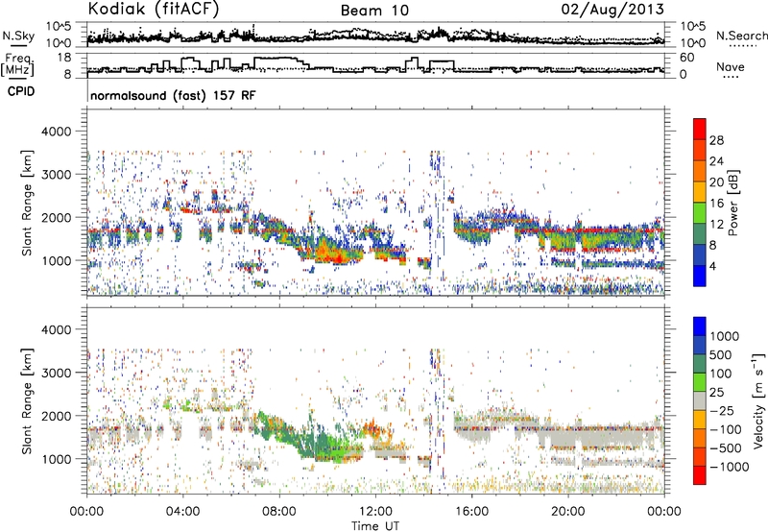Click the "20" Power colorbar label
The image size is (768, 532).
click(716, 182)
